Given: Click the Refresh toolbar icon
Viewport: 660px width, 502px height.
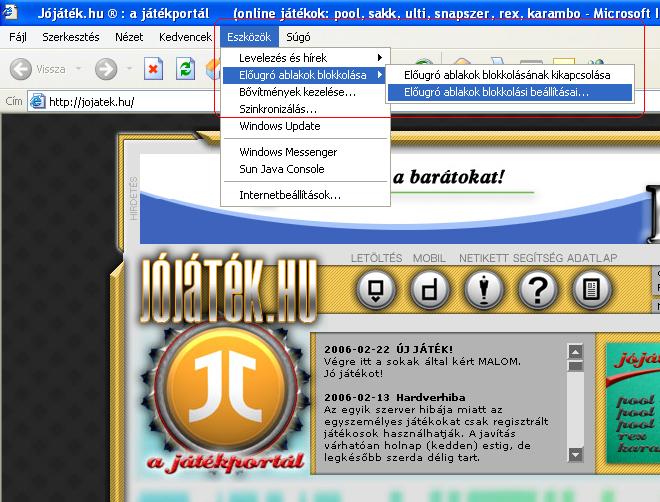Looking at the screenshot, I should [x=185, y=69].
